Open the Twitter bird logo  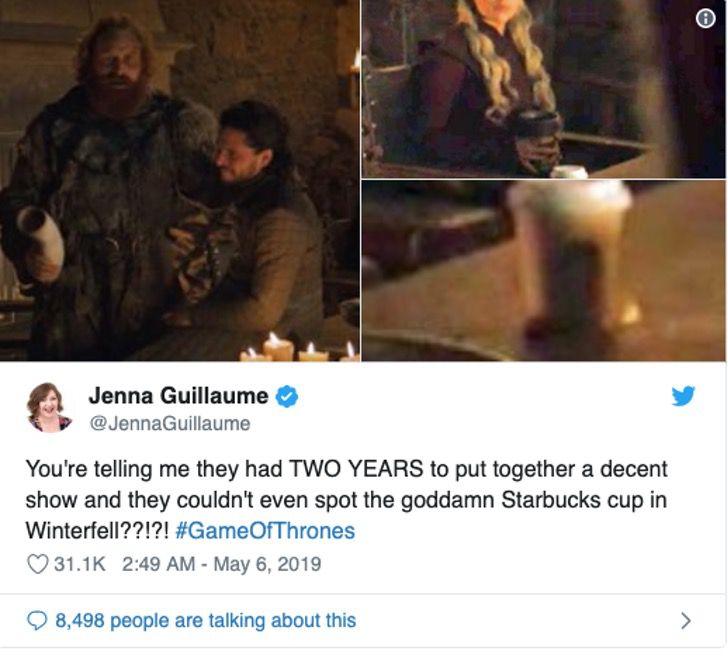(683, 396)
